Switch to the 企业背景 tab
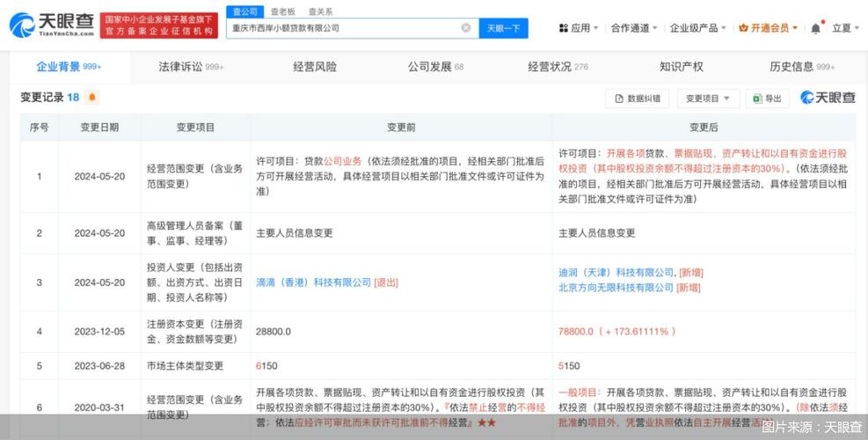868x440 pixels. [69, 67]
